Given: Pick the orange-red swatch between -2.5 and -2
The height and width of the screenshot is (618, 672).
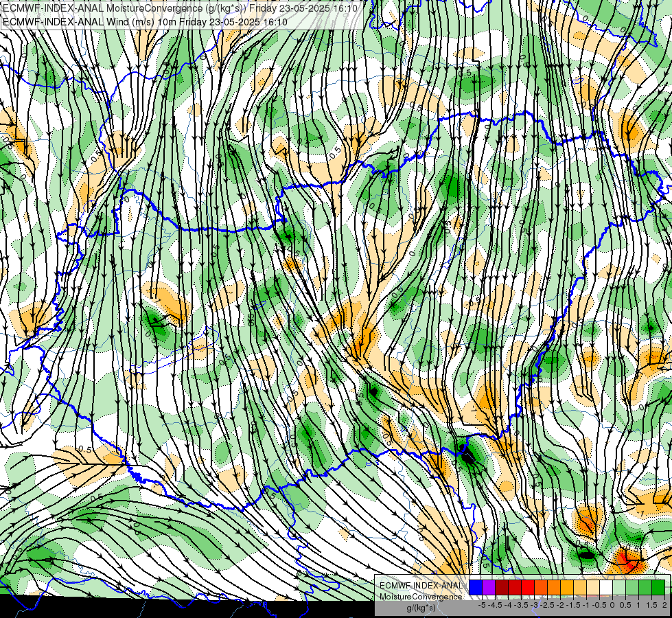Looking at the screenshot, I should [541, 587].
